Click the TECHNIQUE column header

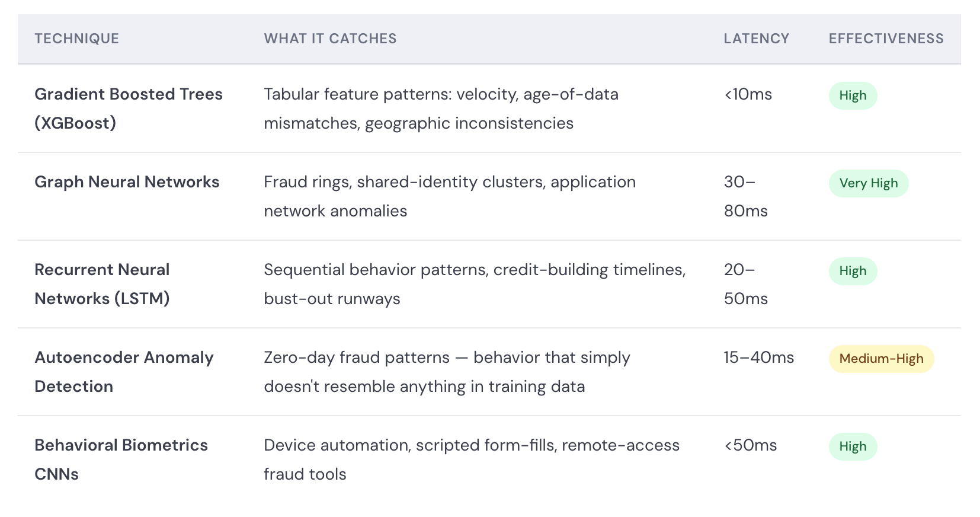coord(76,39)
